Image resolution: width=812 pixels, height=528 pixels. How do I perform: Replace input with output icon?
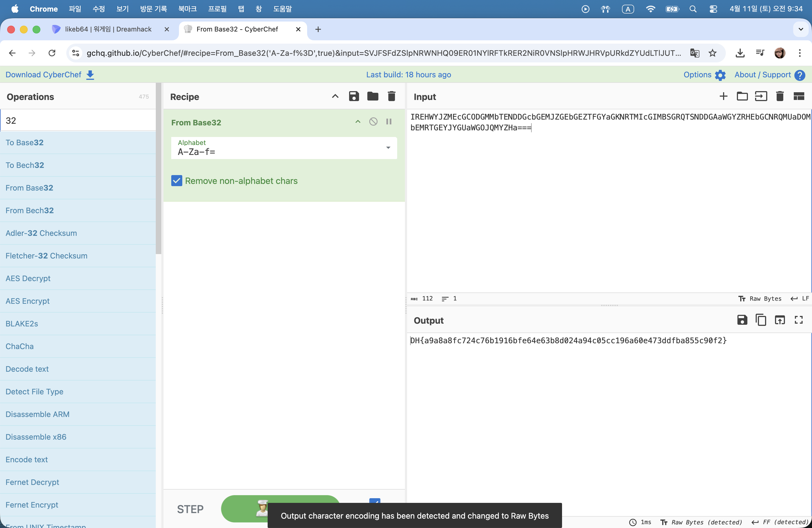coord(780,320)
